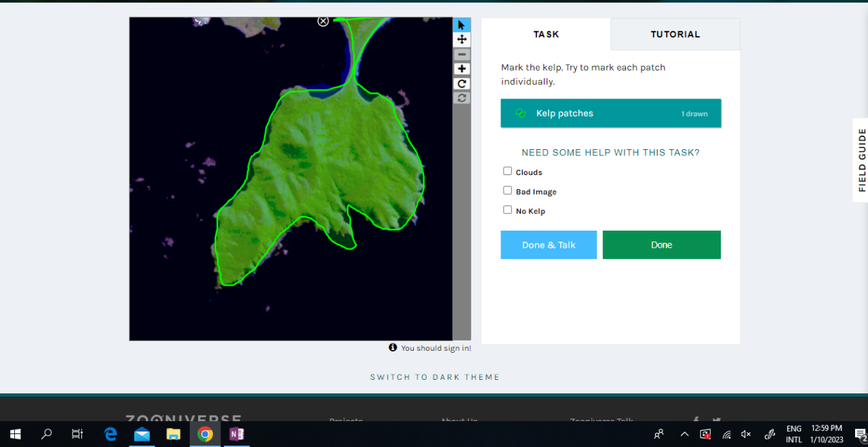Image resolution: width=868 pixels, height=447 pixels.
Task: Check the No Kelp checkbox
Action: tap(507, 210)
